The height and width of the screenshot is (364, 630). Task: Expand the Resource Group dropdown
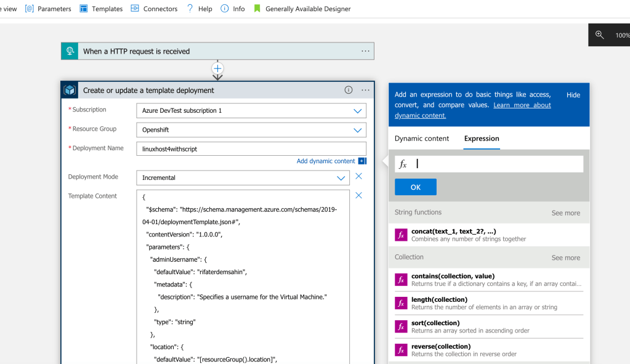[x=357, y=130]
